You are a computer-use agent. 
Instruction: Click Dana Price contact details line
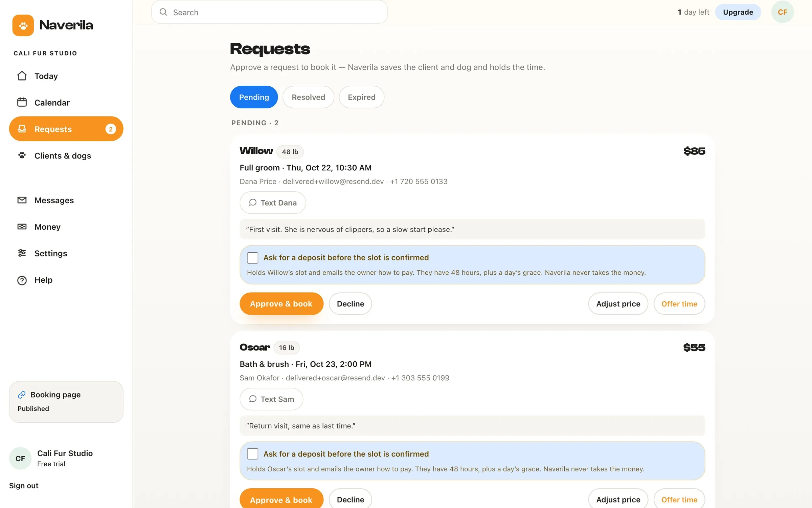[343, 182]
